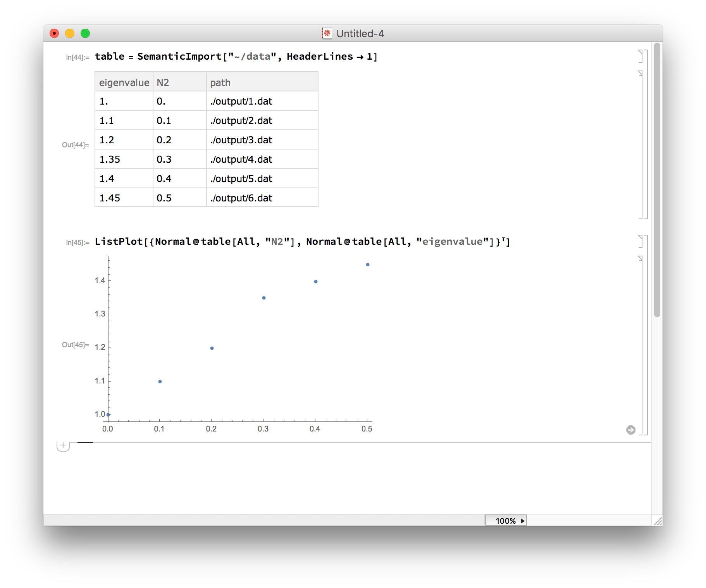
Task: Click the ListPlot input line
Action: coord(302,242)
